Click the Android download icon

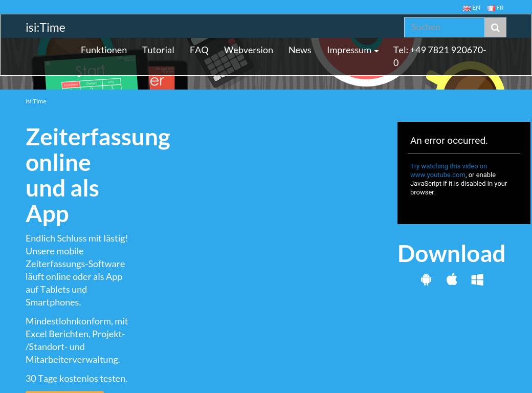(426, 279)
